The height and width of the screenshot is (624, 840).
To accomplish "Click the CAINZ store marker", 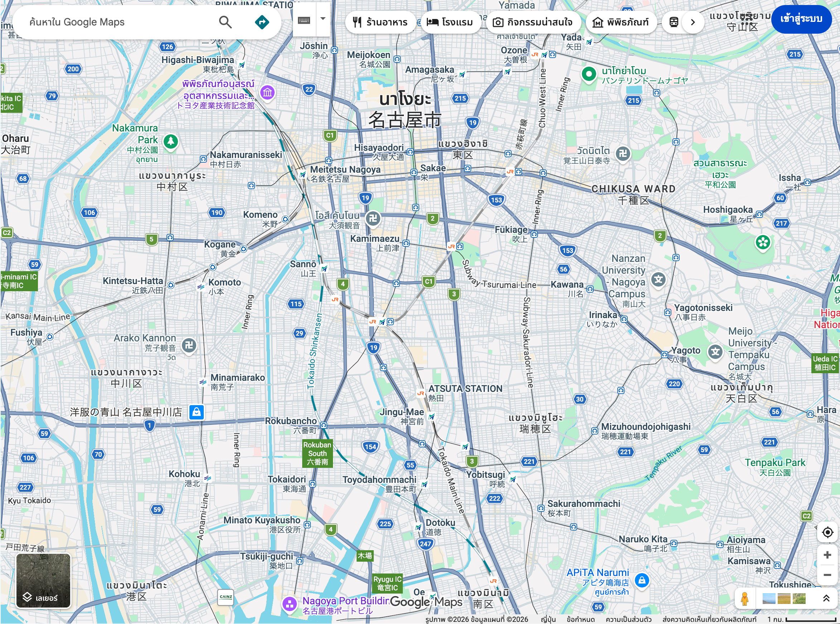I will pos(226,597).
